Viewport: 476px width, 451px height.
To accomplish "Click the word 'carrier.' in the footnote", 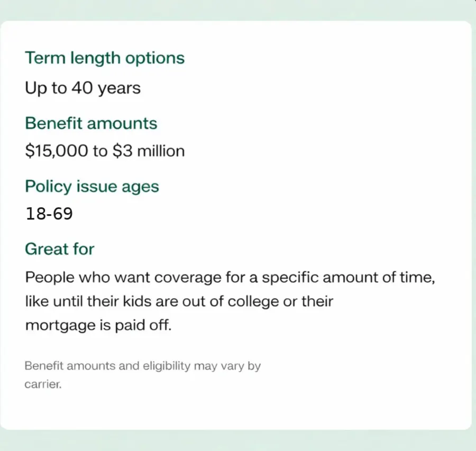I will (43, 384).
